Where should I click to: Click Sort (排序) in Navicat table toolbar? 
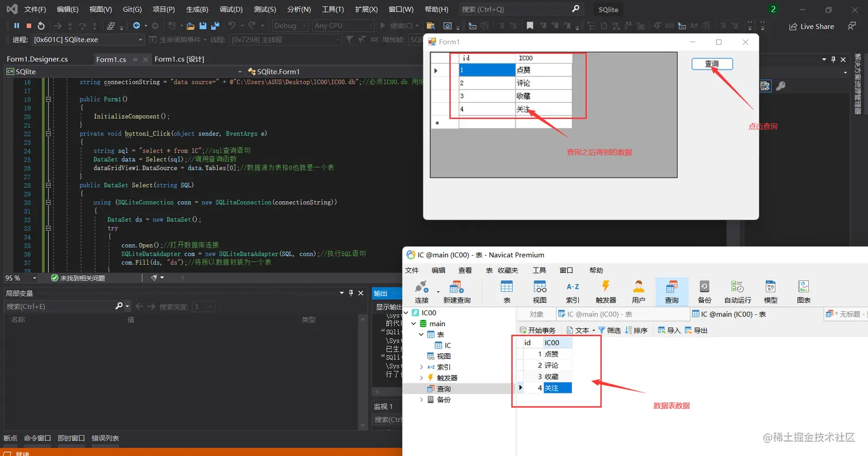pyautogui.click(x=636, y=330)
